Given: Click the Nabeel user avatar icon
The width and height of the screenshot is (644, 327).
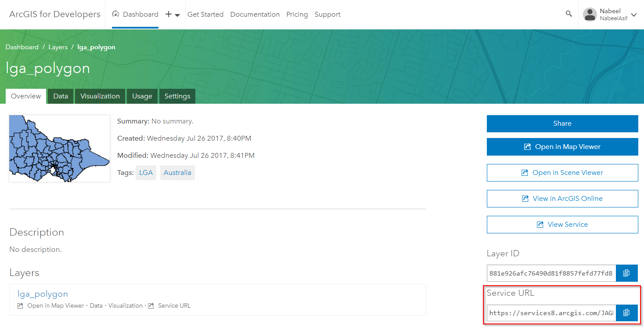Looking at the screenshot, I should tap(590, 15).
